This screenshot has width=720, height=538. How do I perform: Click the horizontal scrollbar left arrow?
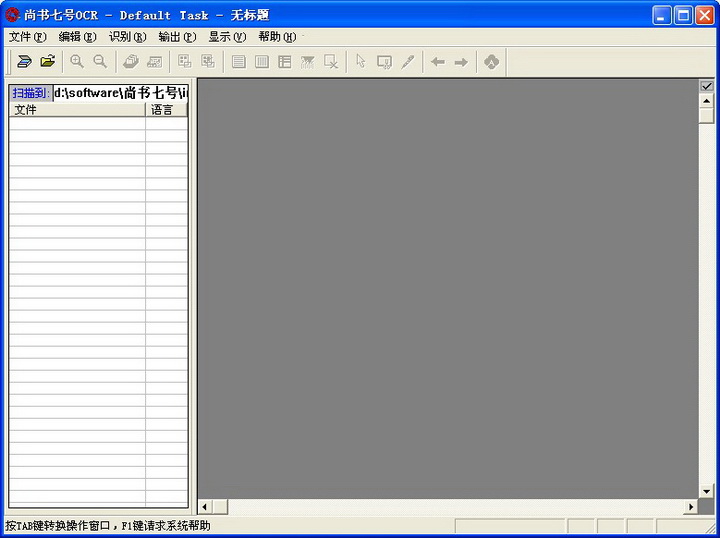click(x=205, y=507)
